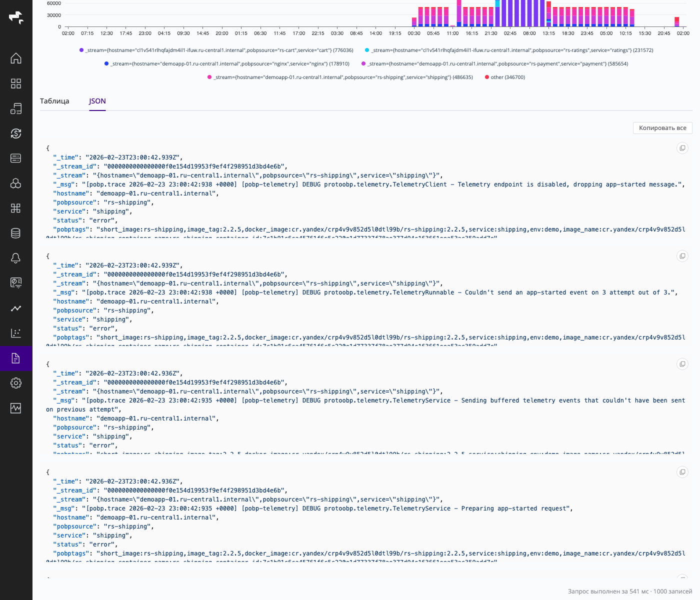
Task: Hide the 'other' series via its legend dot
Action: coord(487,77)
